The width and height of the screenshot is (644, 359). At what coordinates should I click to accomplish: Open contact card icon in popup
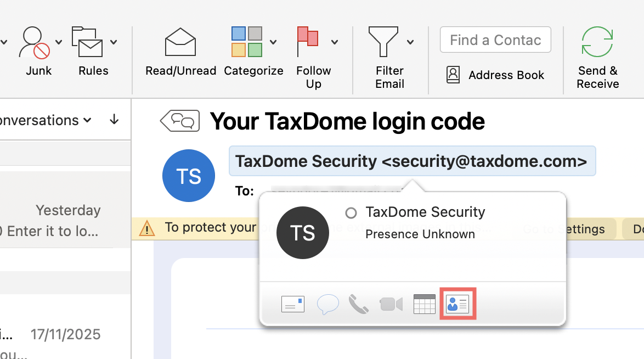457,304
